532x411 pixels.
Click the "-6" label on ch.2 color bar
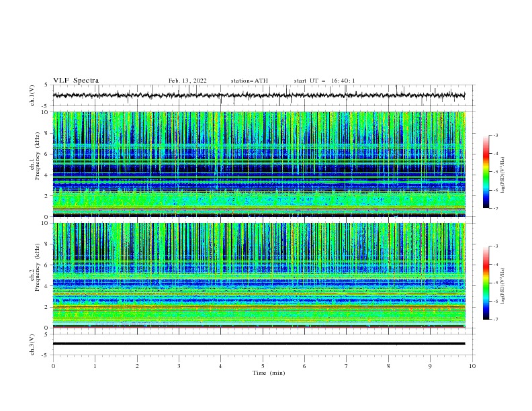click(x=495, y=301)
